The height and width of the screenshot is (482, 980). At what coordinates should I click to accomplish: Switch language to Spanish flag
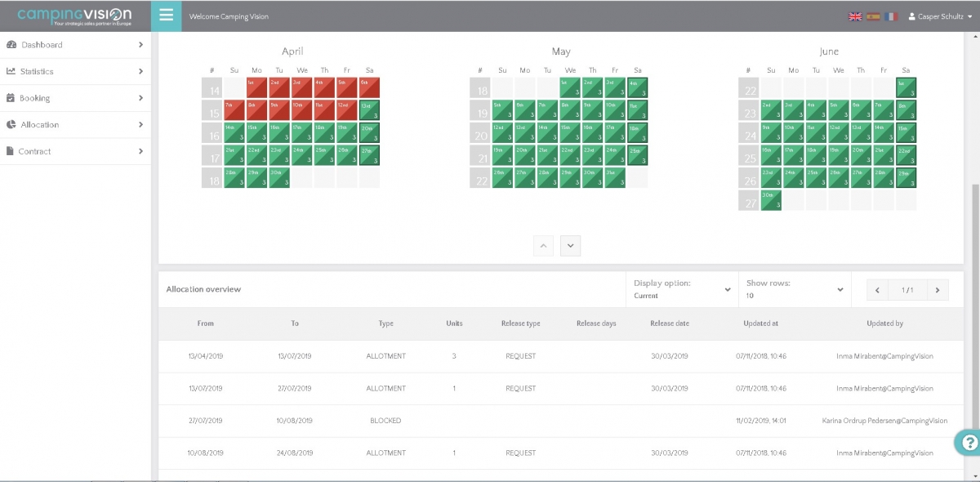[873, 16]
